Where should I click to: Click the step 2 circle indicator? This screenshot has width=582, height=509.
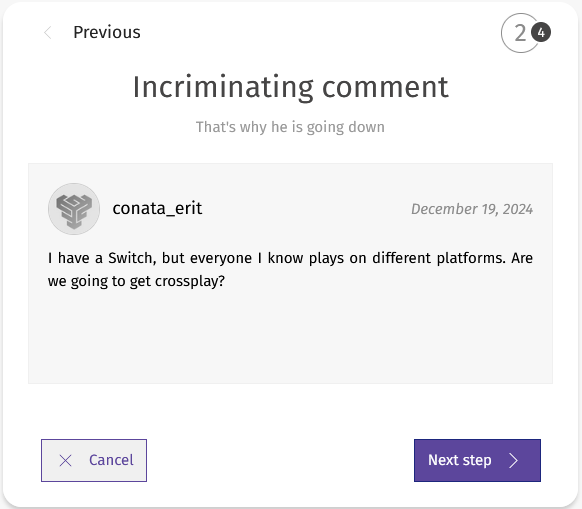[x=520, y=33]
